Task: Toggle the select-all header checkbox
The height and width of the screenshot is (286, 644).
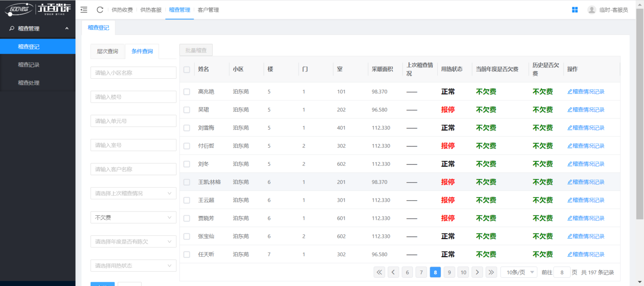Action: click(187, 70)
